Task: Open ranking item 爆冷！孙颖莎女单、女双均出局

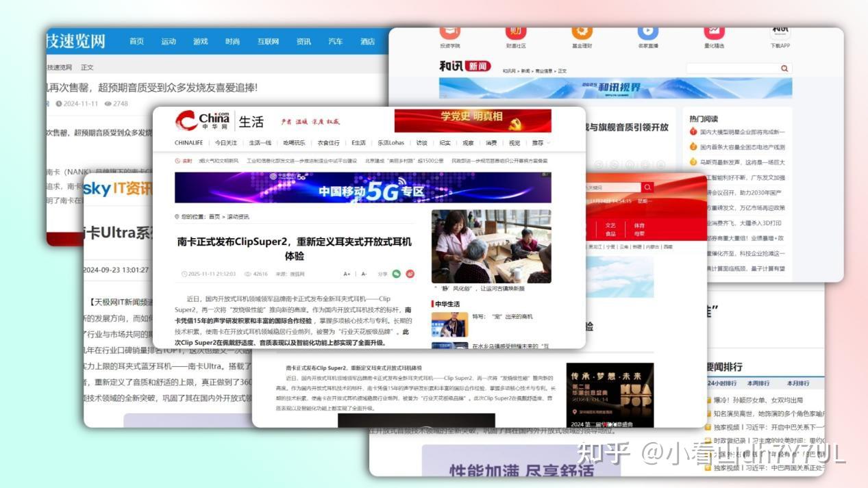Action: pos(758,400)
